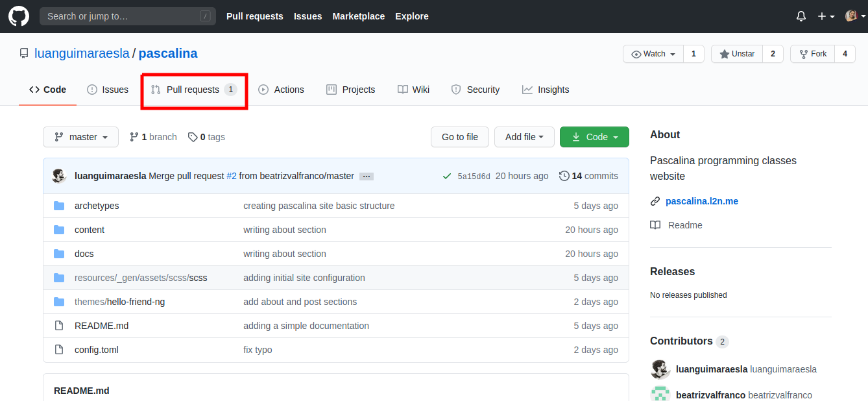This screenshot has width=868, height=401.
Task: Open the green Code download dropdown
Action: pos(594,137)
